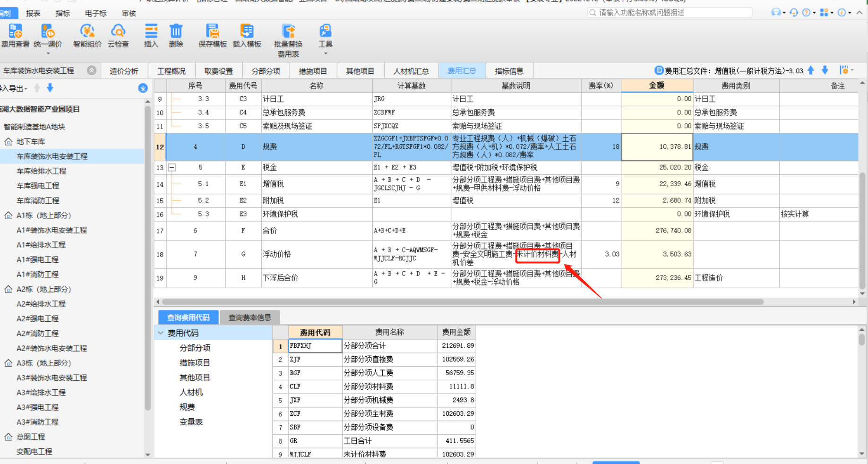Screen dimensions: 868x464
Task: Switch to 其他项目 tab
Action: click(360, 71)
